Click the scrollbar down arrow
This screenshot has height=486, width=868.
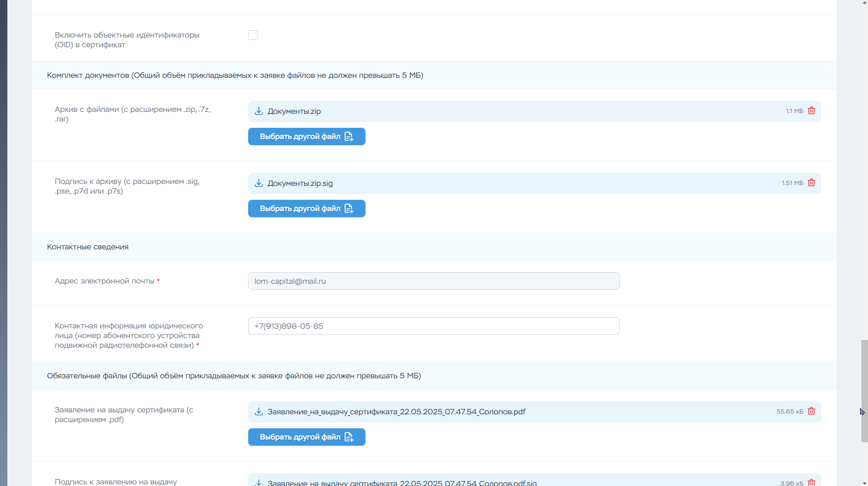[865, 483]
